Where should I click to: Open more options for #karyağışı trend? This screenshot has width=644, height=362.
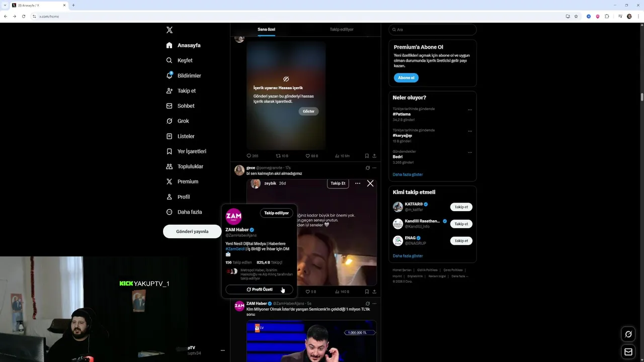(x=470, y=131)
